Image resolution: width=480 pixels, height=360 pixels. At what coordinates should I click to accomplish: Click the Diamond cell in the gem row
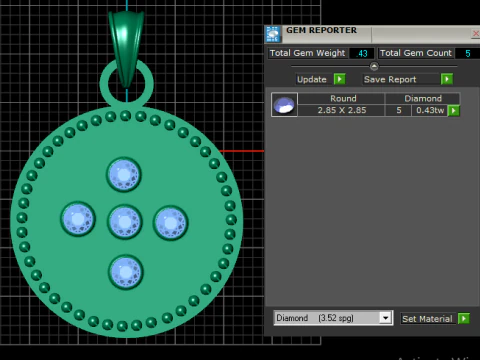coord(423,99)
